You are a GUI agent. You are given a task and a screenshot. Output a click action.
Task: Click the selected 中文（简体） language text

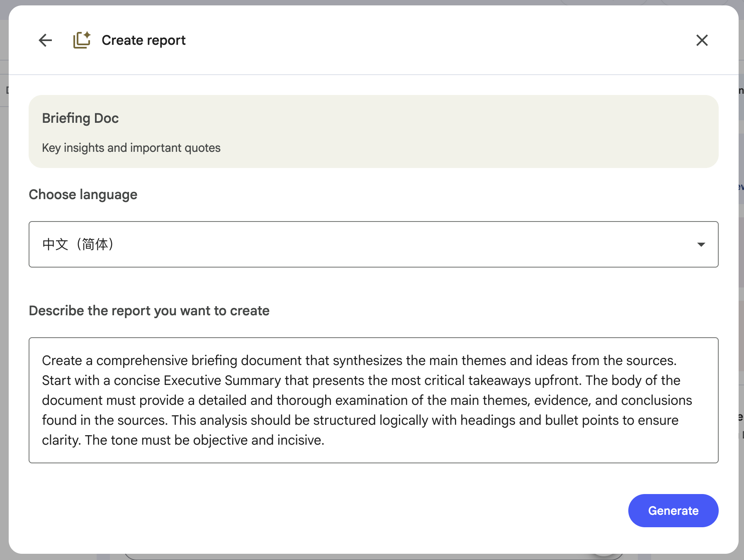coord(78,244)
